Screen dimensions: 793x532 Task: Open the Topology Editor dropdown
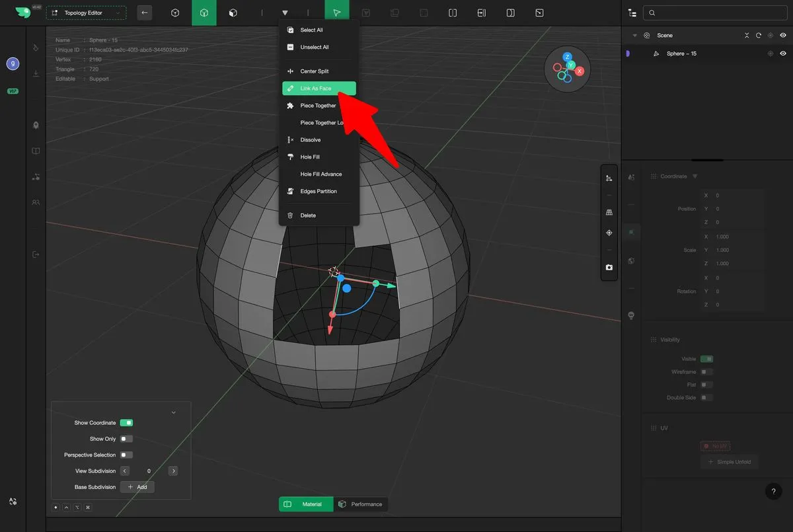click(86, 13)
